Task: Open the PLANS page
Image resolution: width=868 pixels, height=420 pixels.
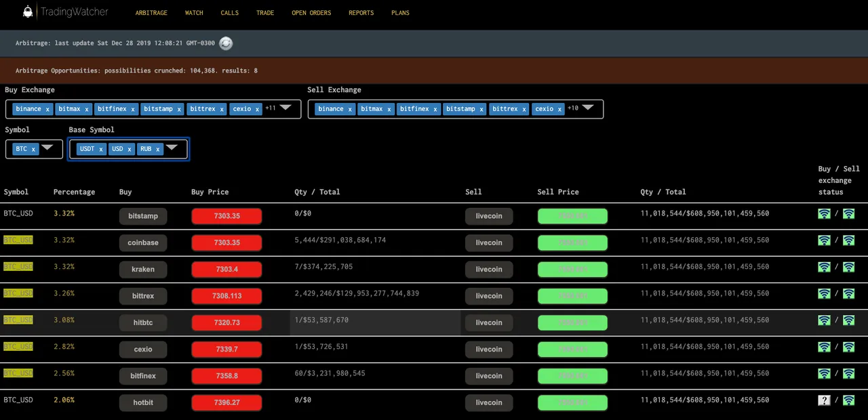Action: 400,13
